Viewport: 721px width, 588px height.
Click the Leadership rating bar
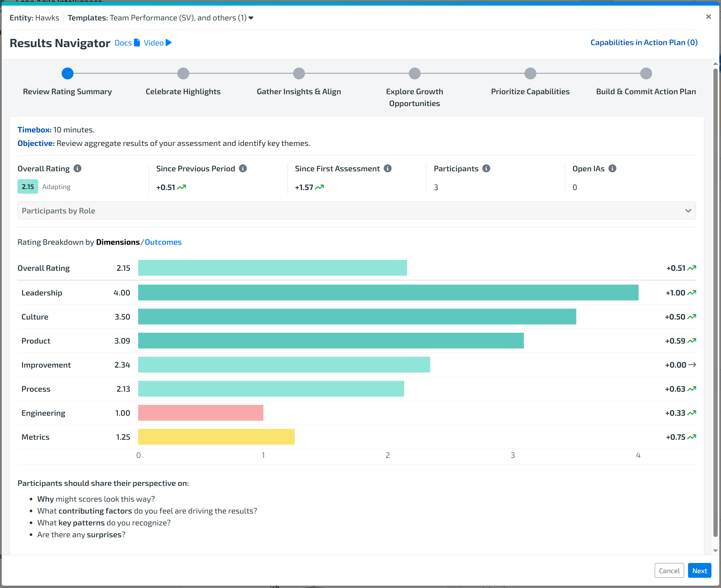[388, 293]
